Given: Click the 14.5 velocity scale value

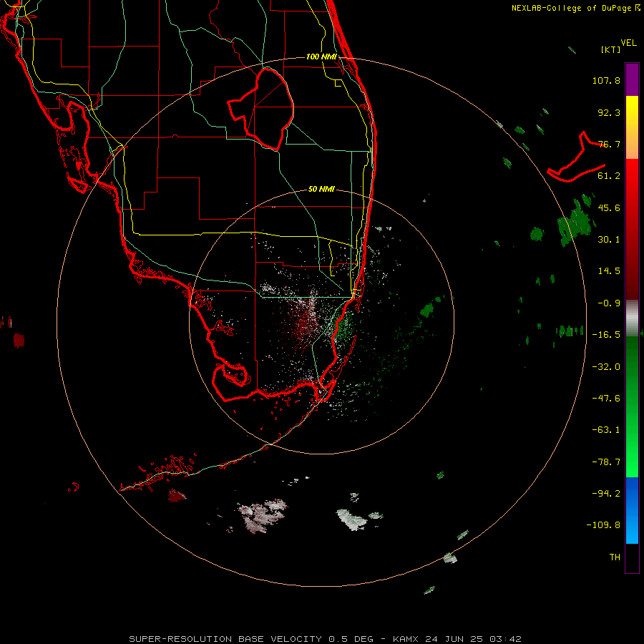Looking at the screenshot, I should point(609,271).
